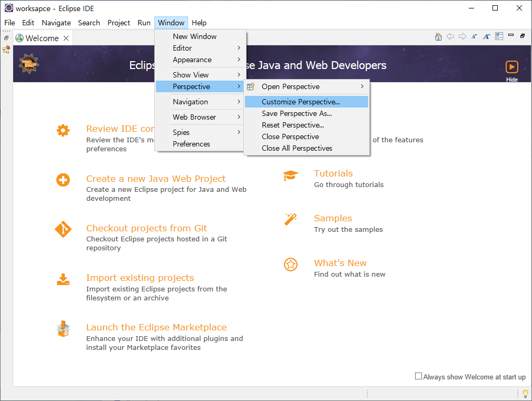Open Checkout projects from Git link

(x=146, y=228)
